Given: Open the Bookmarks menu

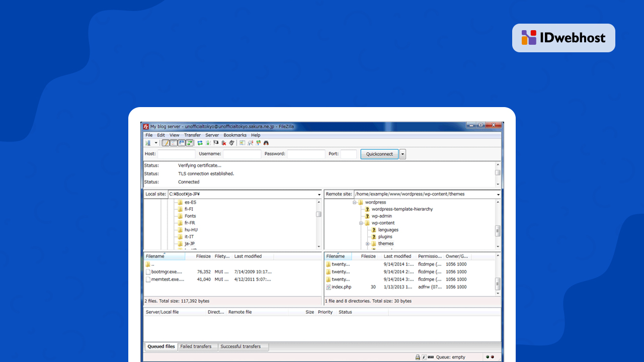Looking at the screenshot, I should pyautogui.click(x=235, y=135).
